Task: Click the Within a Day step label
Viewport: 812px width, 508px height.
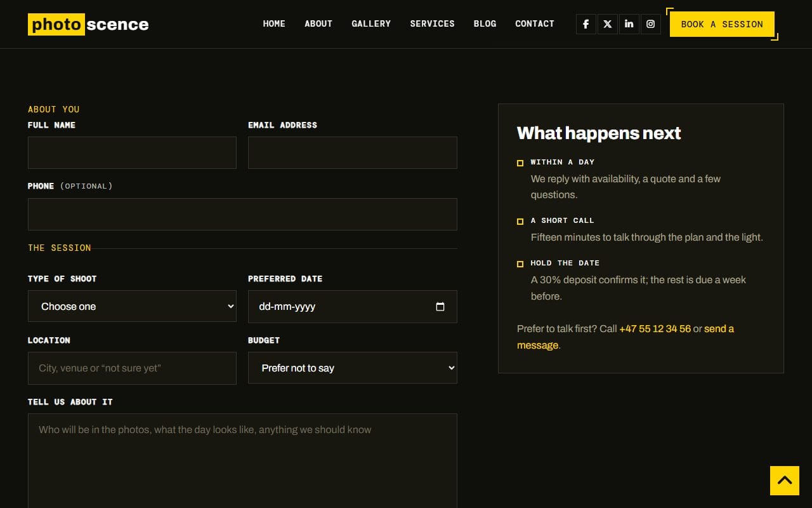Action: 563,162
